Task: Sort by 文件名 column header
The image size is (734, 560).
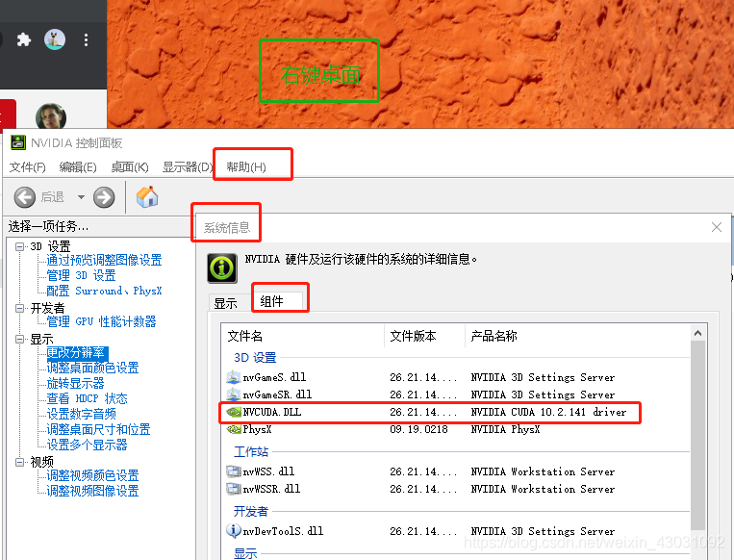Action: point(303,336)
